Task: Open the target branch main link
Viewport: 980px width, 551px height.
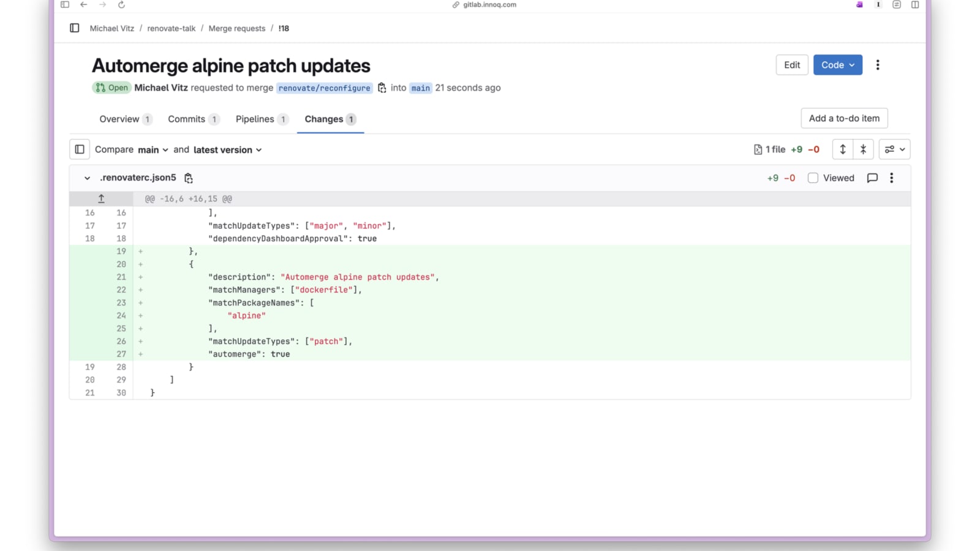Action: click(421, 88)
